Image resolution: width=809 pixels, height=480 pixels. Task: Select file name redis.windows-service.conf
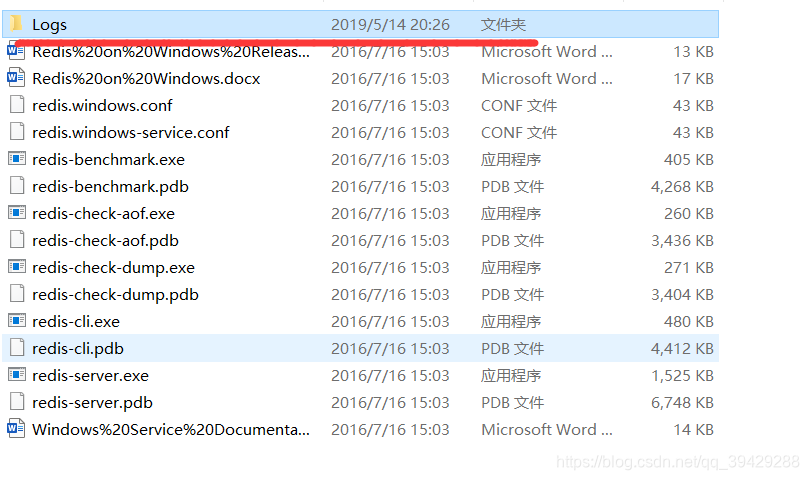pos(131,133)
